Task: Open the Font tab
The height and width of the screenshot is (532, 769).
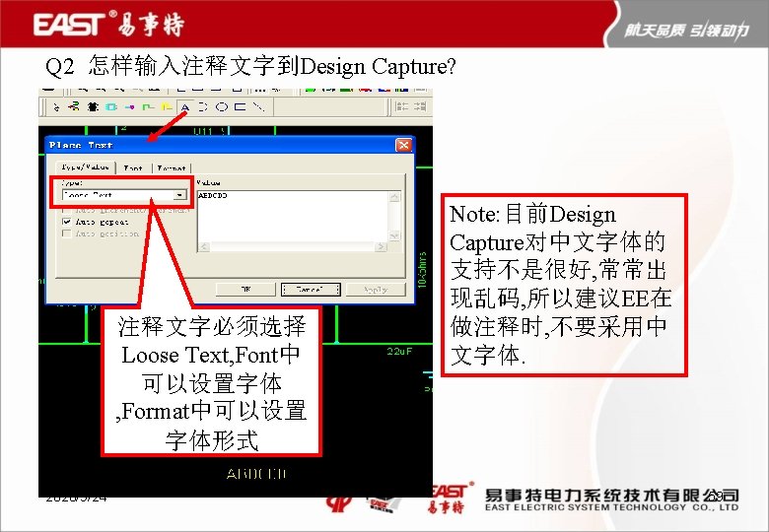Action: pos(133,168)
